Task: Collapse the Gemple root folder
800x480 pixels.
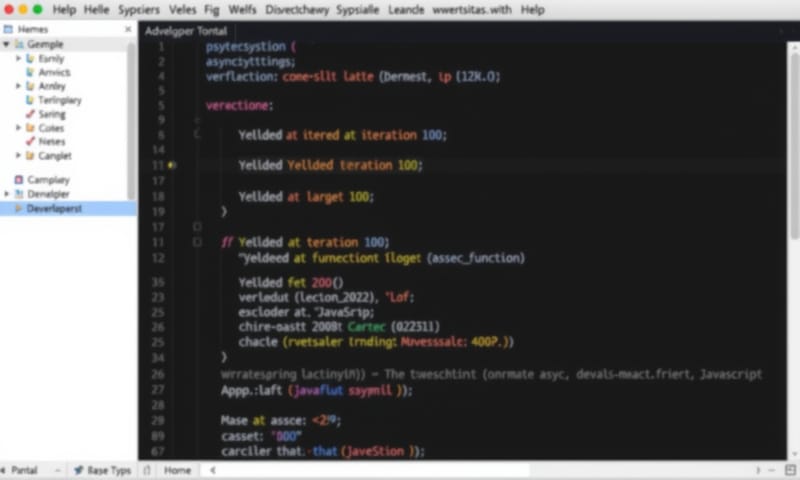Action: (6, 44)
